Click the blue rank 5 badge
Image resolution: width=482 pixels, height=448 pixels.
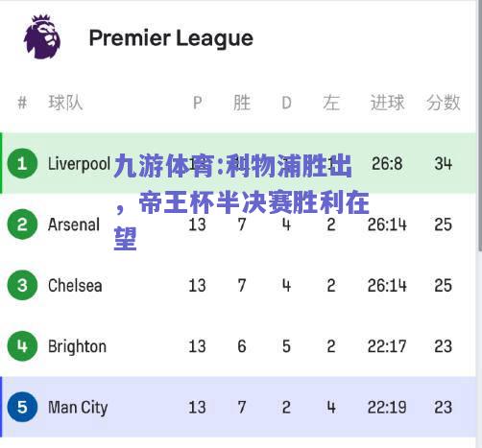[22, 407]
